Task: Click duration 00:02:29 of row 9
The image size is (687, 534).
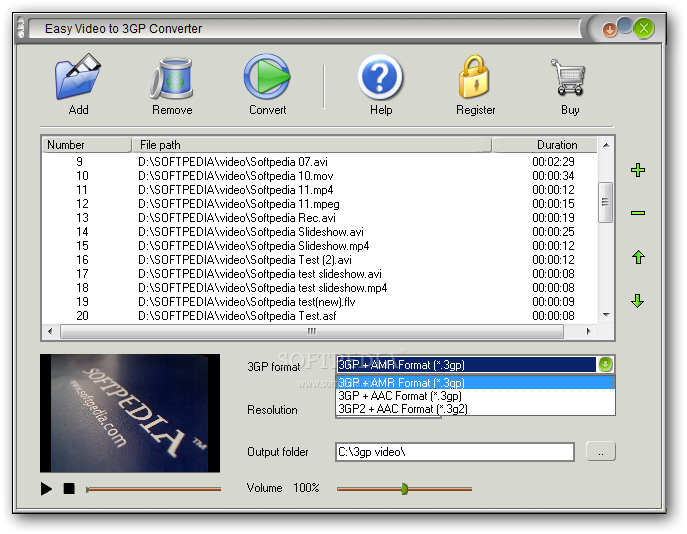Action: [553, 162]
